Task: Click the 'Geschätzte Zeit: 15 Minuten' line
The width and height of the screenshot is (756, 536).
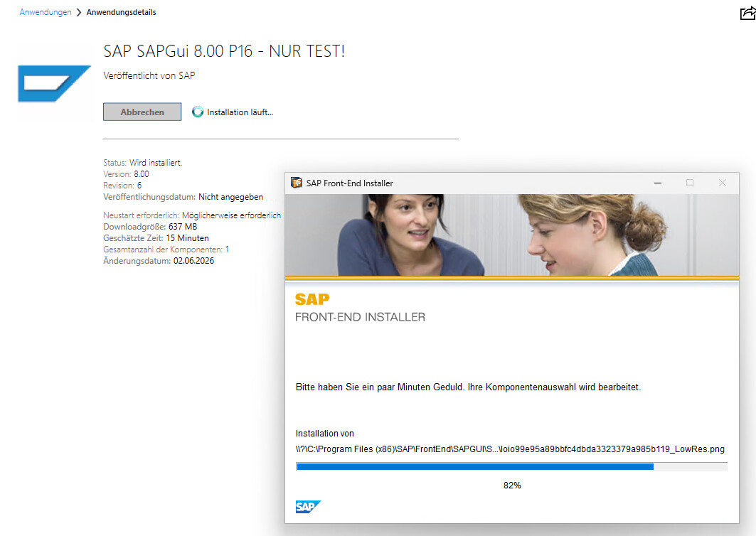Action: tap(156, 238)
